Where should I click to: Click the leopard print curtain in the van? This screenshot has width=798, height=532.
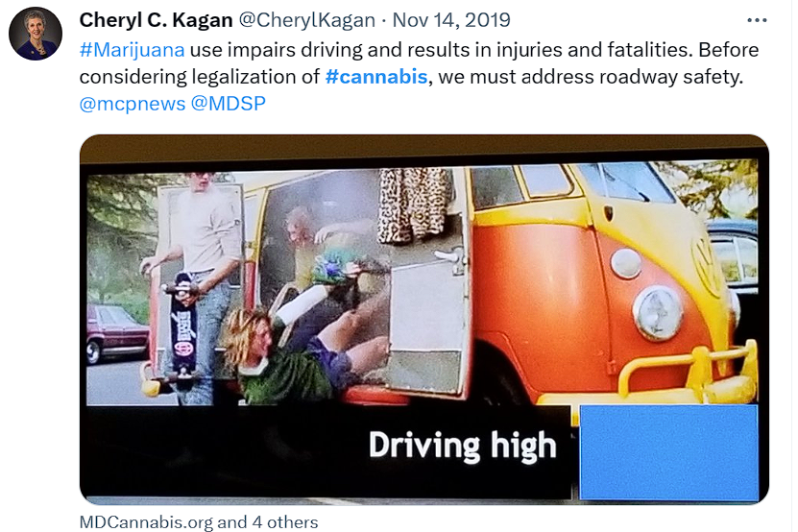point(414,205)
